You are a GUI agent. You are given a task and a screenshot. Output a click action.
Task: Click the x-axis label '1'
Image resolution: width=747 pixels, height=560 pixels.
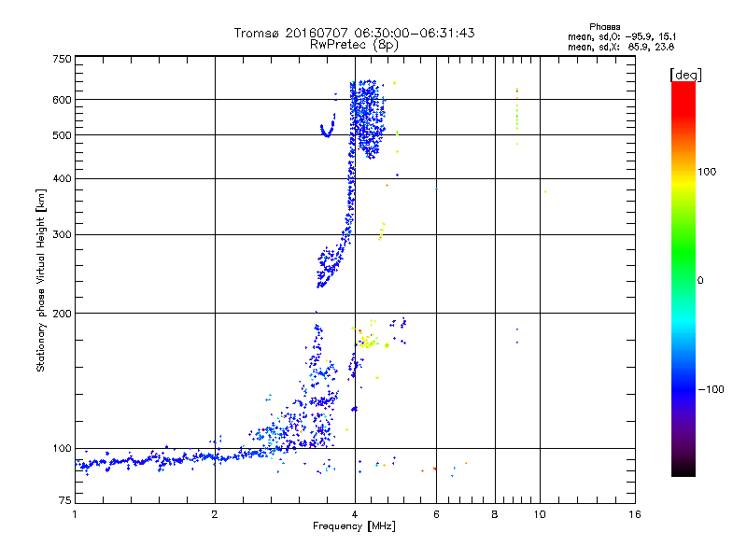(75, 514)
